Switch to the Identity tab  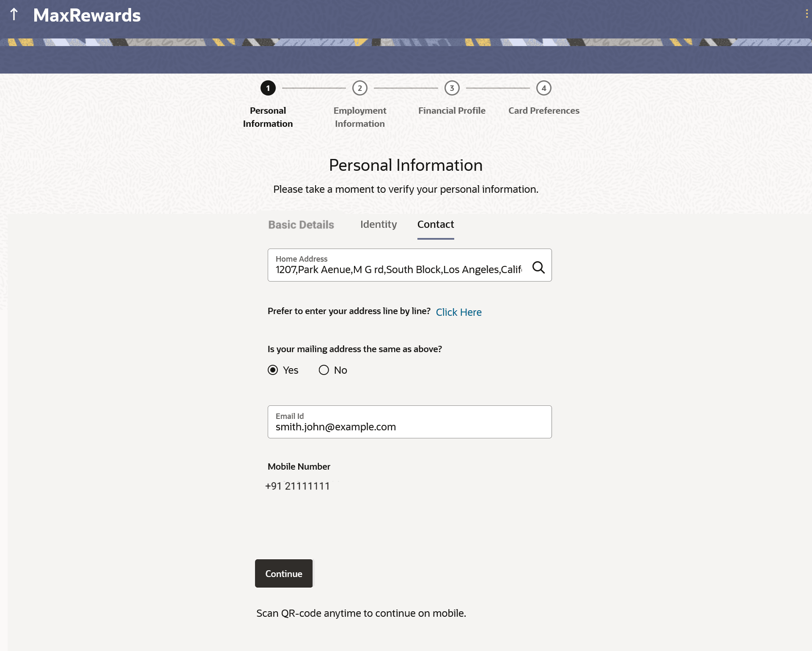(379, 224)
